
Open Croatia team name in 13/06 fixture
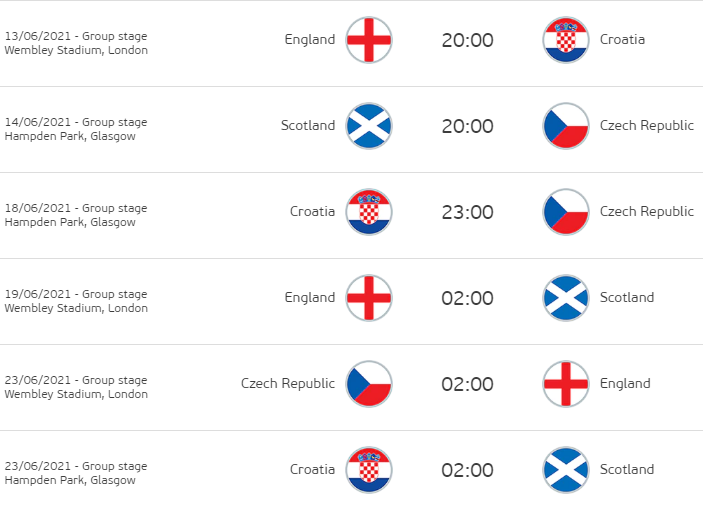622,40
